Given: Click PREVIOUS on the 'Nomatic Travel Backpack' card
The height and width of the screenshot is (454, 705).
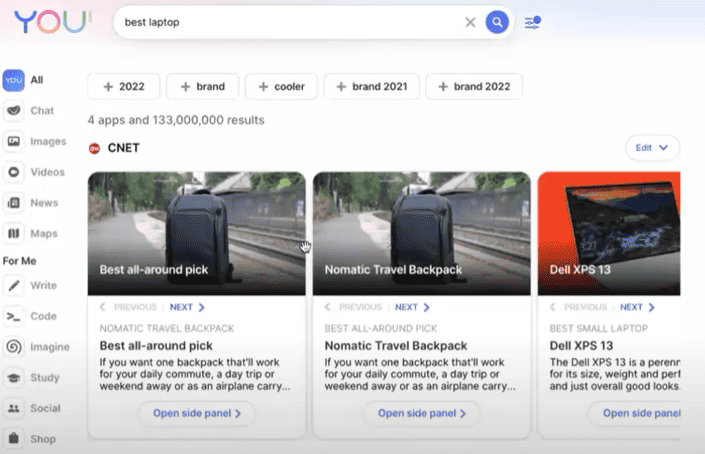Looking at the screenshot, I should click(x=354, y=307).
